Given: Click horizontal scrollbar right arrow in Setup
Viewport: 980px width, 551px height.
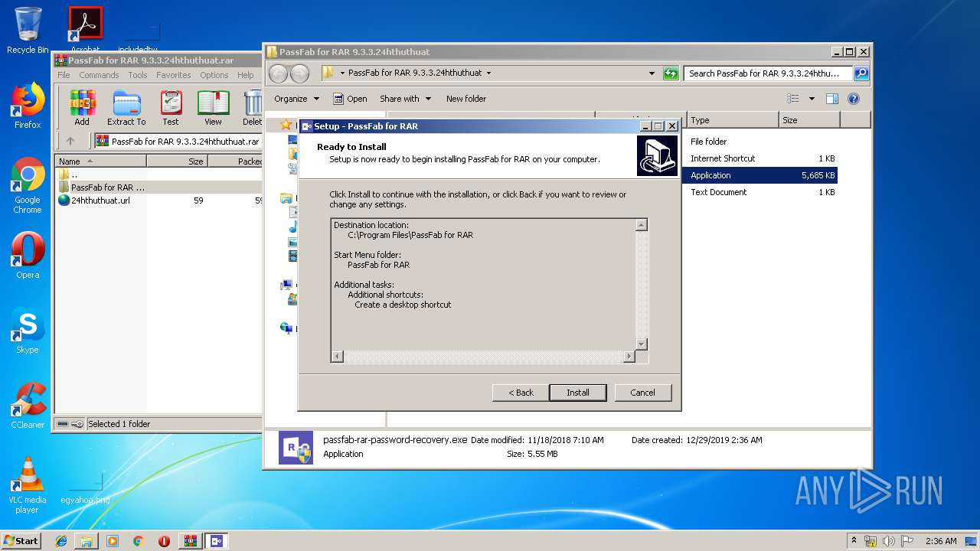Looking at the screenshot, I should (x=629, y=357).
